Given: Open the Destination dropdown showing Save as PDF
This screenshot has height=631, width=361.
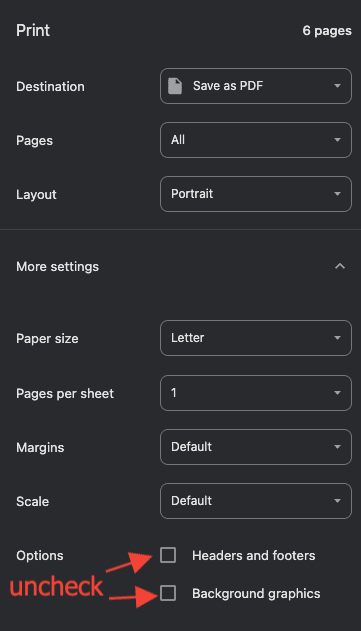Looking at the screenshot, I should point(256,86).
